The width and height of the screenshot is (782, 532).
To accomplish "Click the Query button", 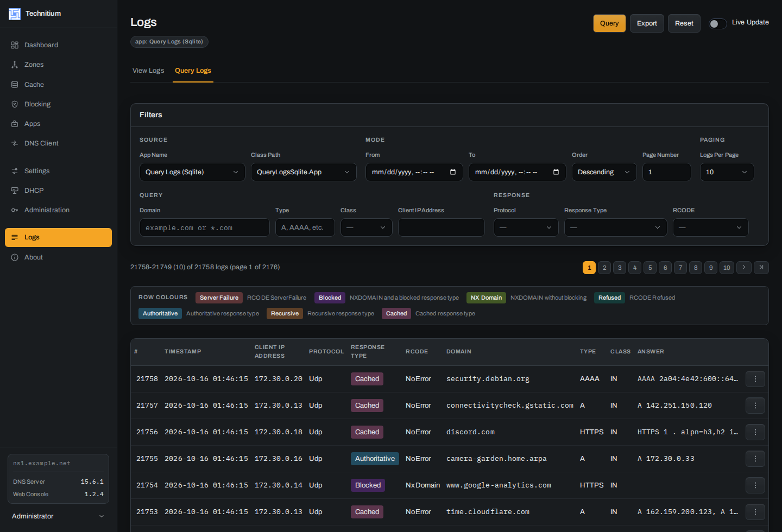I will click(609, 23).
